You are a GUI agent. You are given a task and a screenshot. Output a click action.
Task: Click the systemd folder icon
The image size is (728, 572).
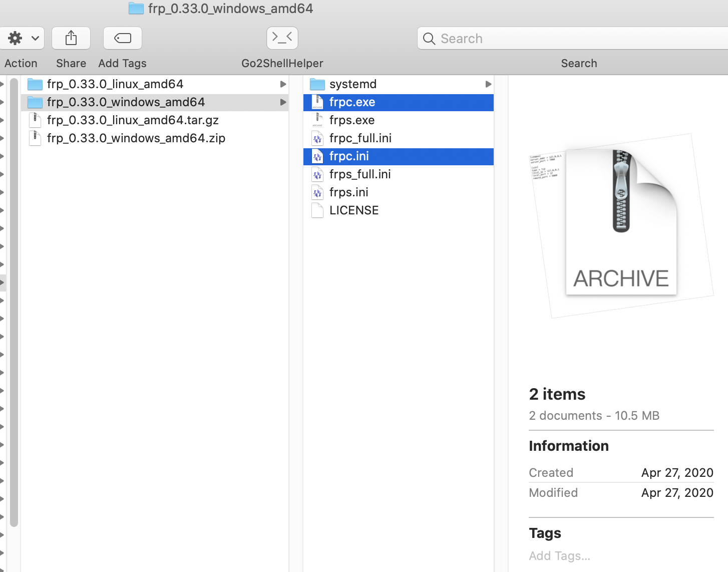[x=317, y=84]
